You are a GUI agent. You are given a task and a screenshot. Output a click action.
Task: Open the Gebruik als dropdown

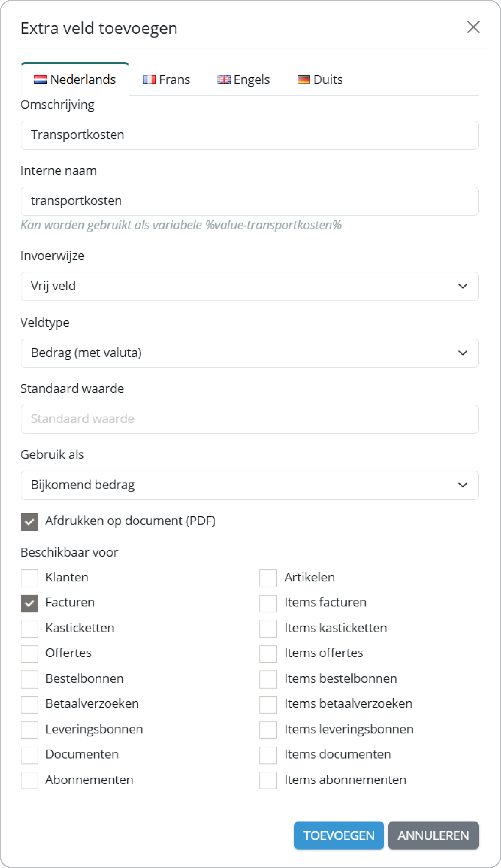coord(250,485)
